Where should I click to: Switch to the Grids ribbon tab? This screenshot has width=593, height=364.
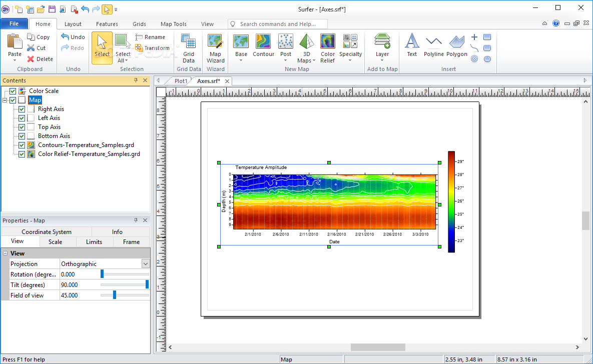point(139,24)
